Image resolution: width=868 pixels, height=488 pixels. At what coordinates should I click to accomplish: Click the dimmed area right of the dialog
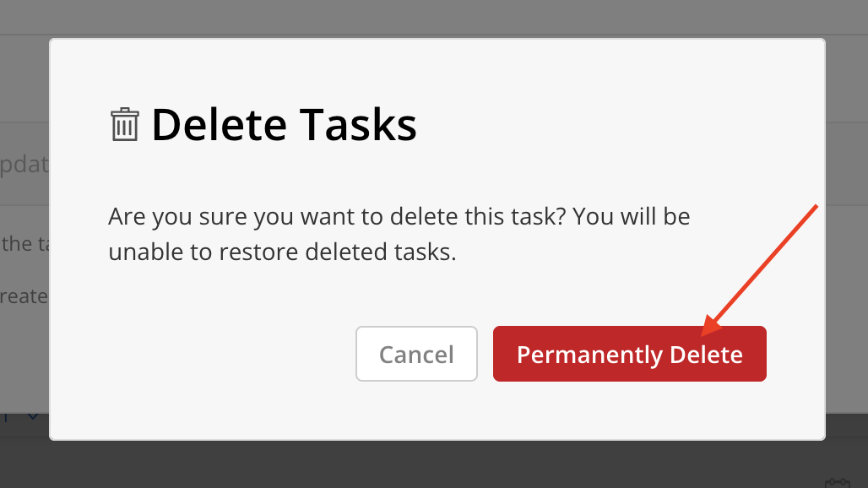846,221
